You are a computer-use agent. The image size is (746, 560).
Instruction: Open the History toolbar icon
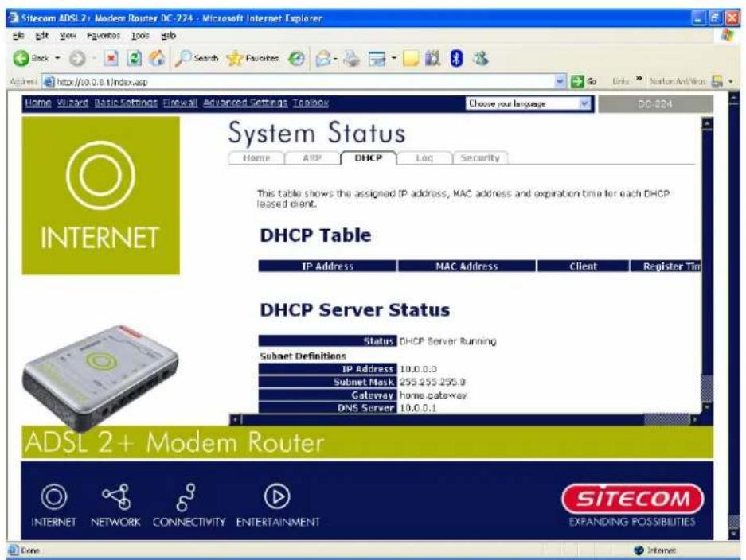296,59
